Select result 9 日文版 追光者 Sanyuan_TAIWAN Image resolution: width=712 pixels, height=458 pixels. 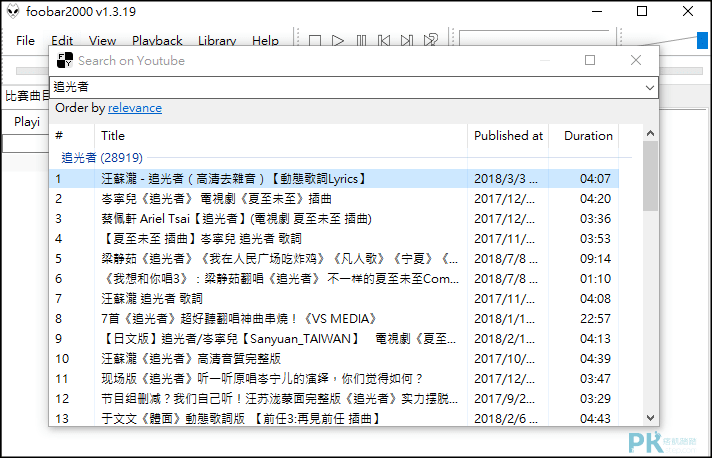pos(334,339)
